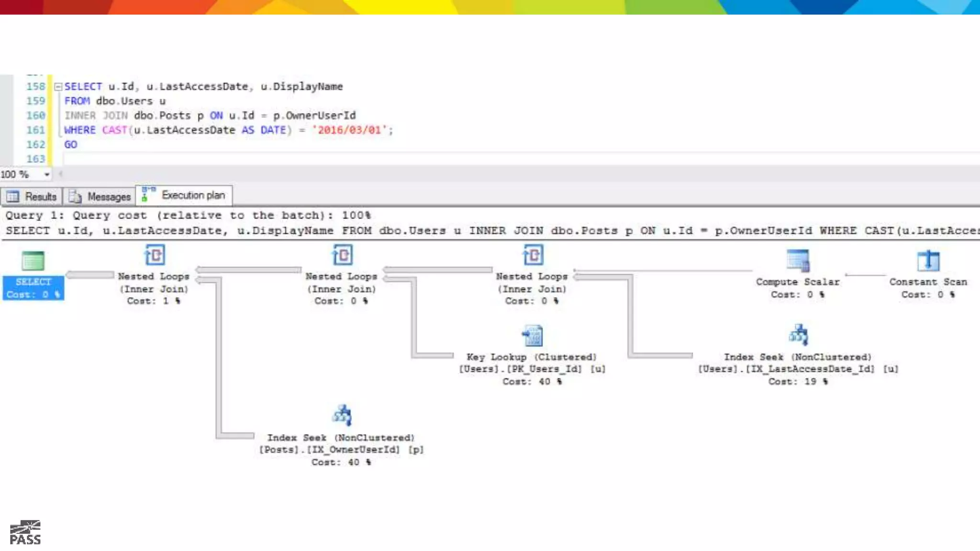The image size is (980, 551).
Task: Select the leftmost Nested Loops operator icon
Action: pyautogui.click(x=155, y=255)
